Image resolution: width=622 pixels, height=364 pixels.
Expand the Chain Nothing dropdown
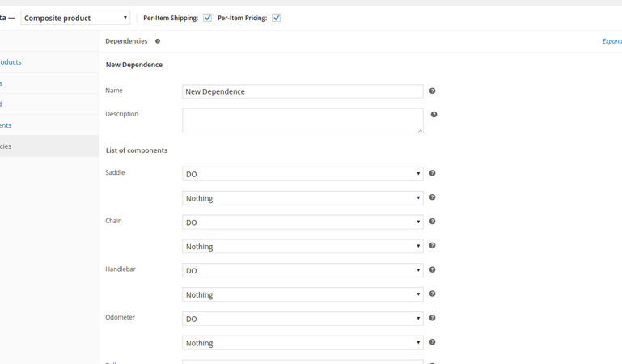click(303, 247)
